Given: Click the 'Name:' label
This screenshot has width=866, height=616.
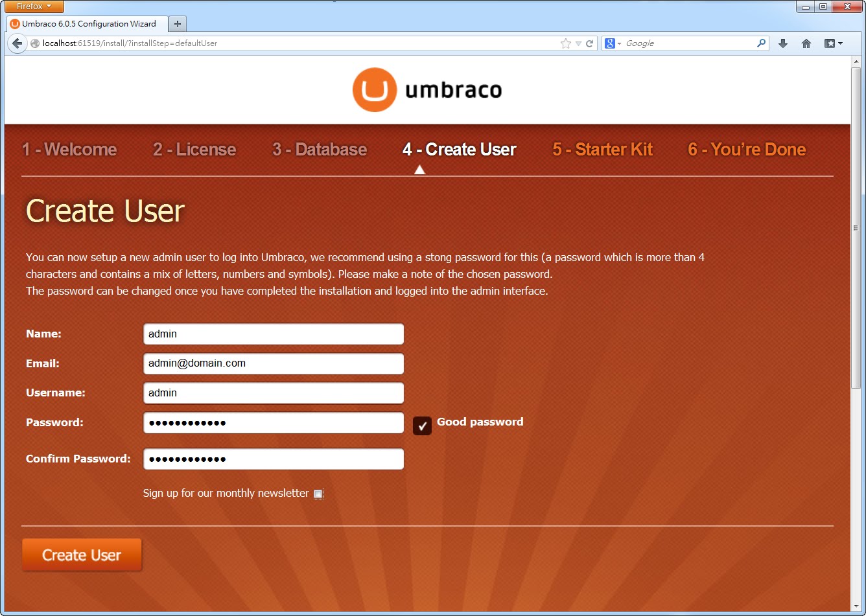Looking at the screenshot, I should coord(43,334).
